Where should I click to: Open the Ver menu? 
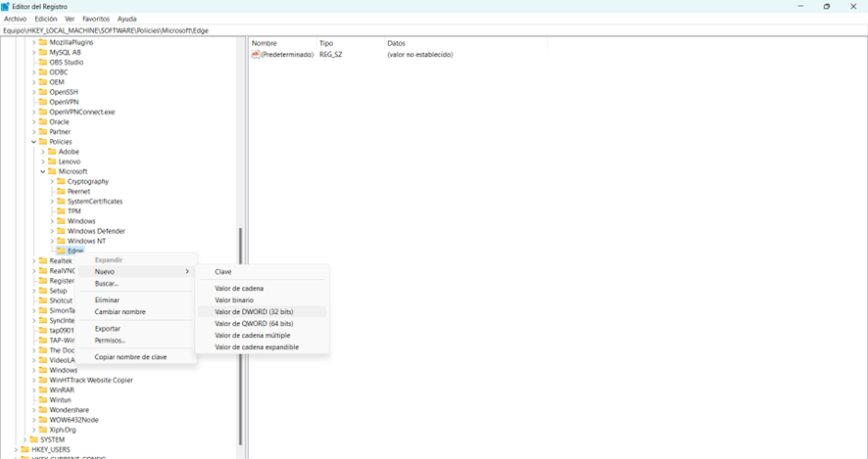pyautogui.click(x=70, y=19)
